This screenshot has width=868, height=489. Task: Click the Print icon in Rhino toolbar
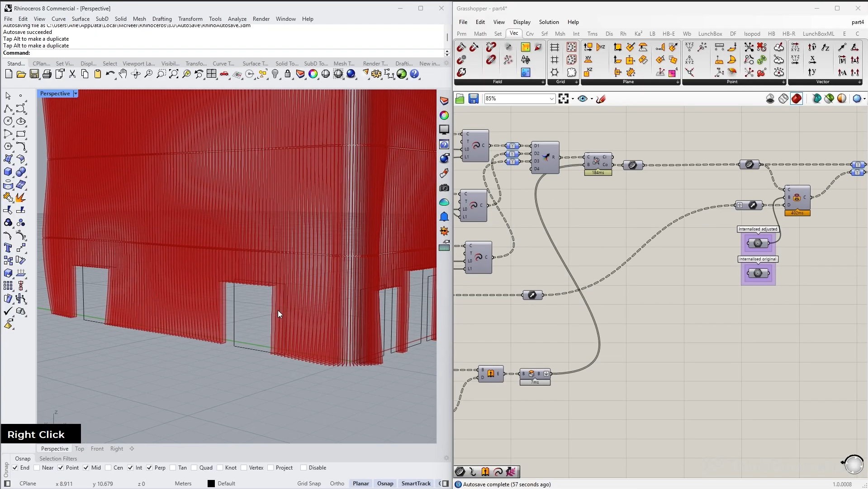[x=47, y=74]
